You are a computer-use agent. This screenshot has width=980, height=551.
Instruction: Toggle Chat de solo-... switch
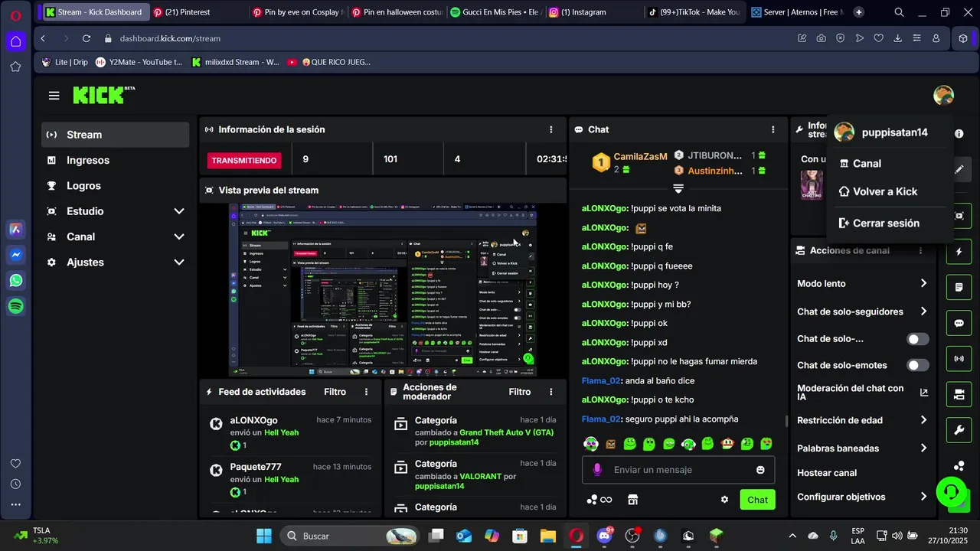[x=918, y=339]
